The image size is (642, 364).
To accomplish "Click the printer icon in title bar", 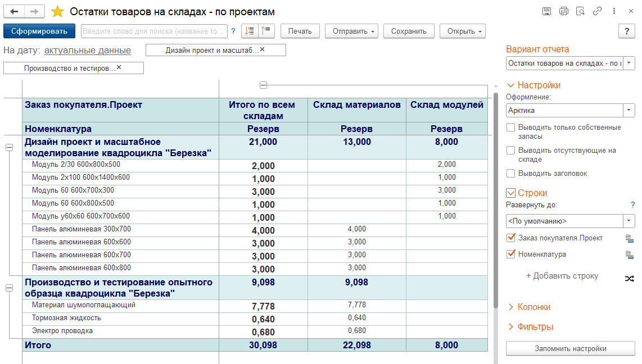I will pyautogui.click(x=563, y=11).
